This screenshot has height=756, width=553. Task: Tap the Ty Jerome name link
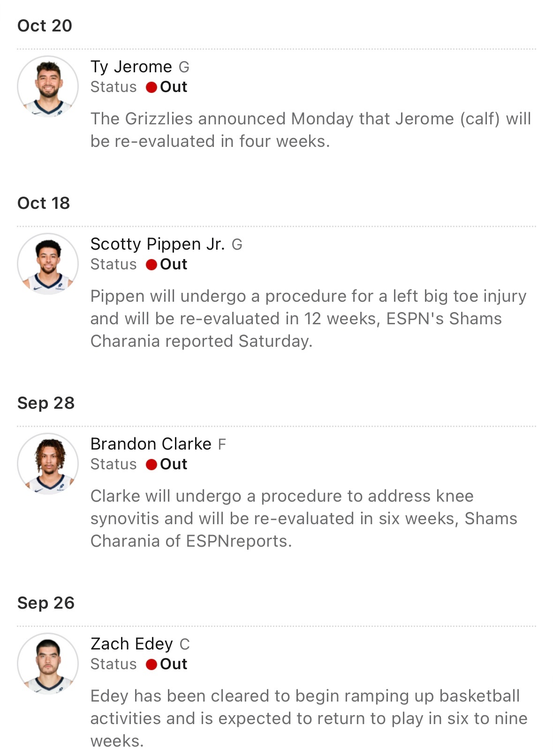(131, 67)
